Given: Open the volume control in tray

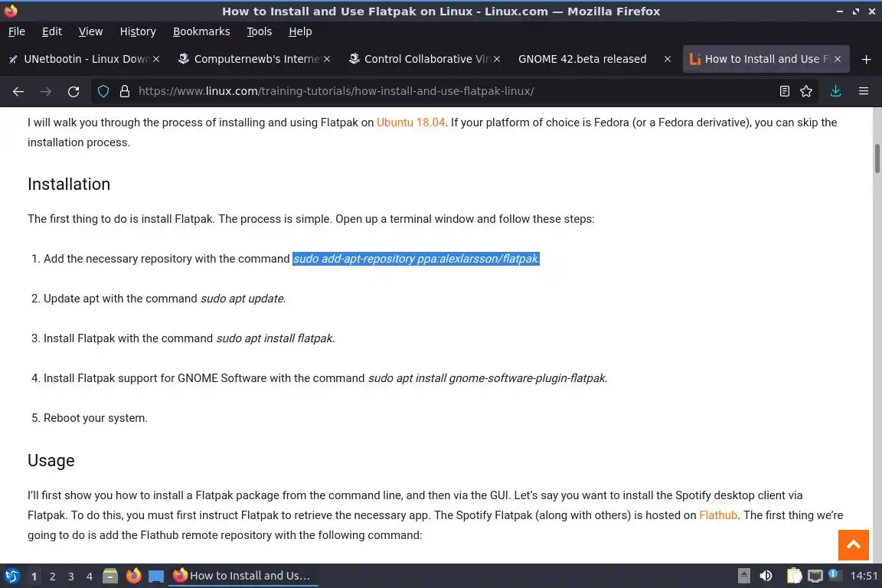Looking at the screenshot, I should [x=766, y=576].
